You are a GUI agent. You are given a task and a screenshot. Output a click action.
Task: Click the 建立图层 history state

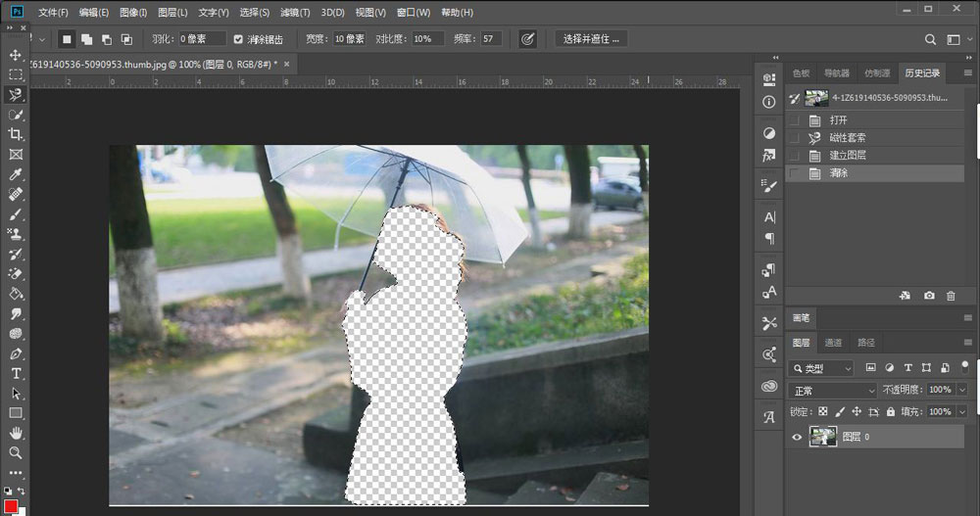pyautogui.click(x=848, y=156)
